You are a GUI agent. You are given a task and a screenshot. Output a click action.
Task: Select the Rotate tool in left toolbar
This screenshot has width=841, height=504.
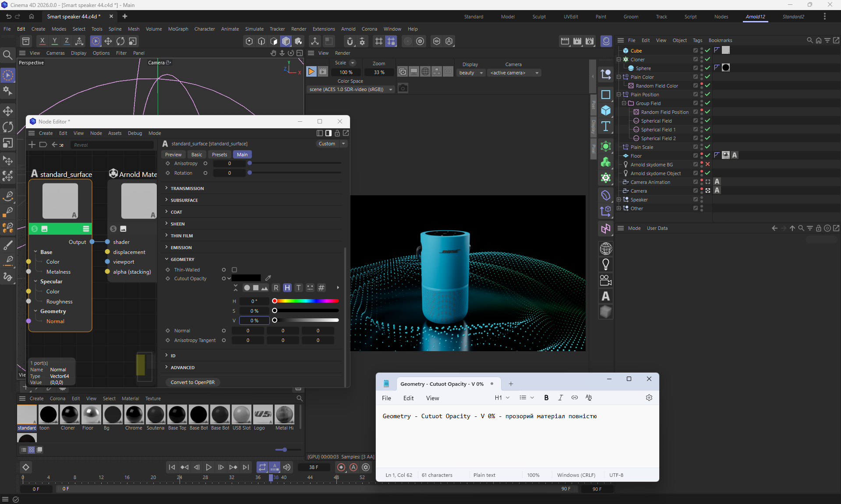click(x=8, y=127)
